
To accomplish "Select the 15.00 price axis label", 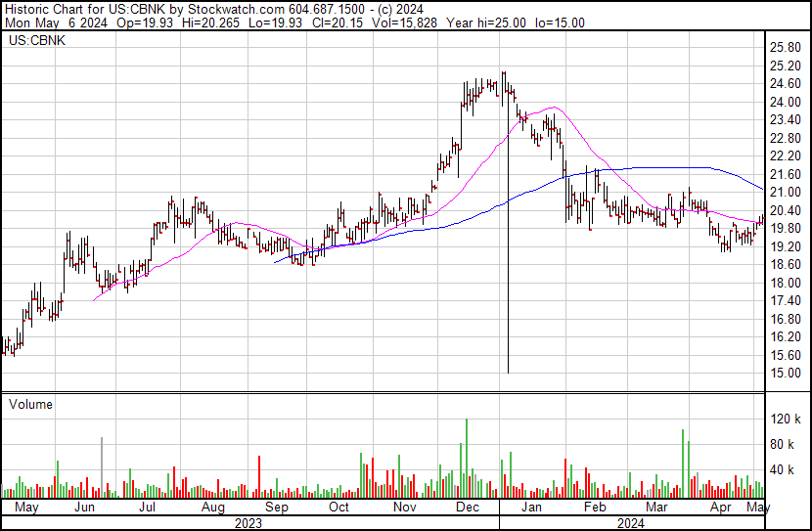I will point(785,374).
